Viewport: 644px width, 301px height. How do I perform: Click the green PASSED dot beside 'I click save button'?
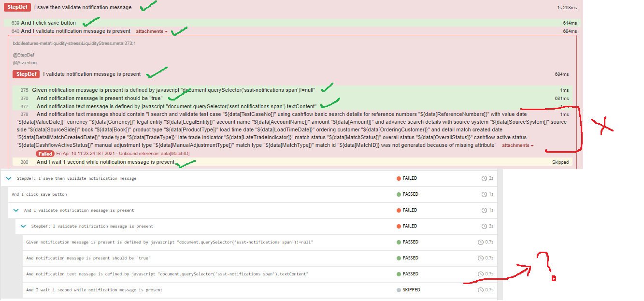click(400, 194)
